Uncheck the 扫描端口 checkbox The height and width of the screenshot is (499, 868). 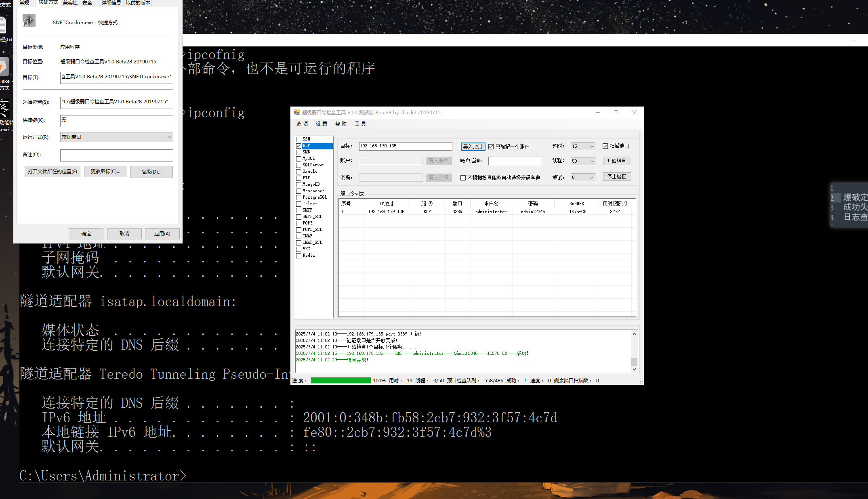(605, 146)
